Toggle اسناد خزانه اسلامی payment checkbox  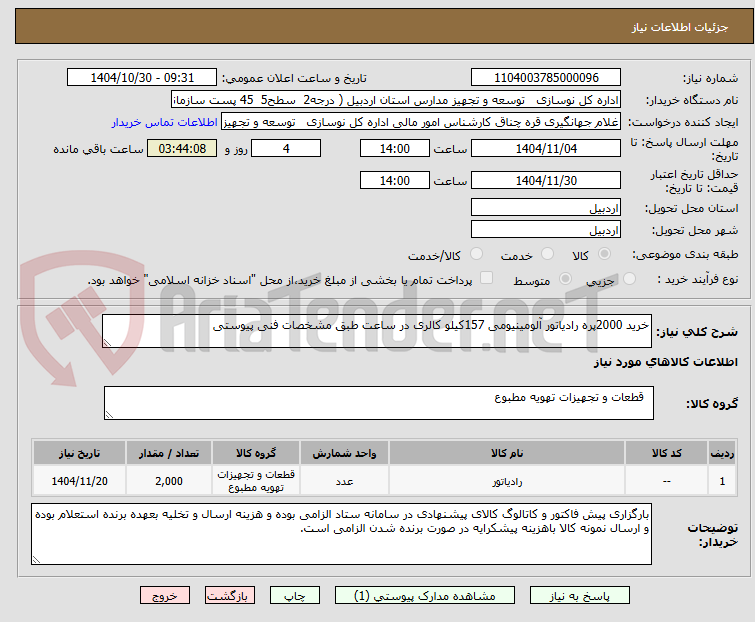tap(487, 278)
